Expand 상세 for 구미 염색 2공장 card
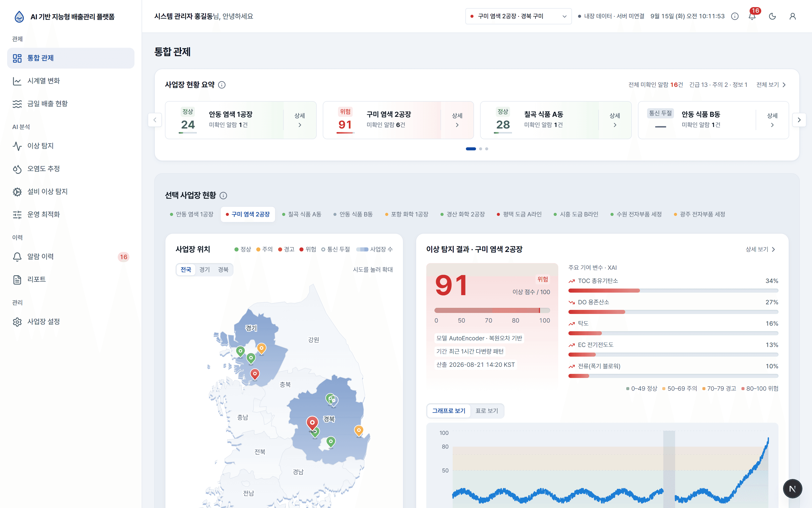The height and width of the screenshot is (508, 812). [x=457, y=120]
